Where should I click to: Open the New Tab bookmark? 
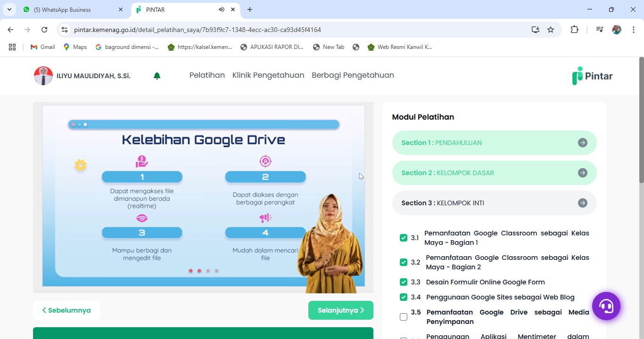[329, 47]
